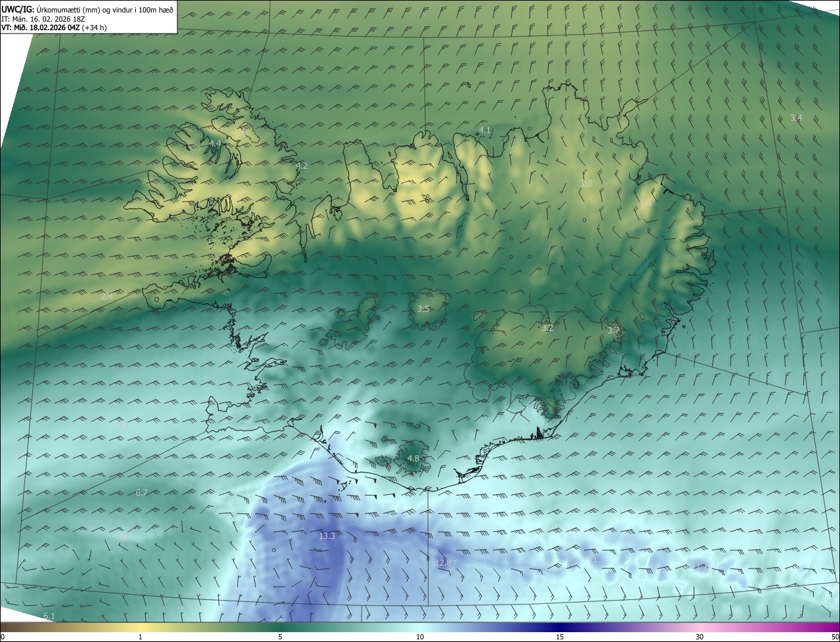Click the 6.1 value label on the map

(x=49, y=616)
